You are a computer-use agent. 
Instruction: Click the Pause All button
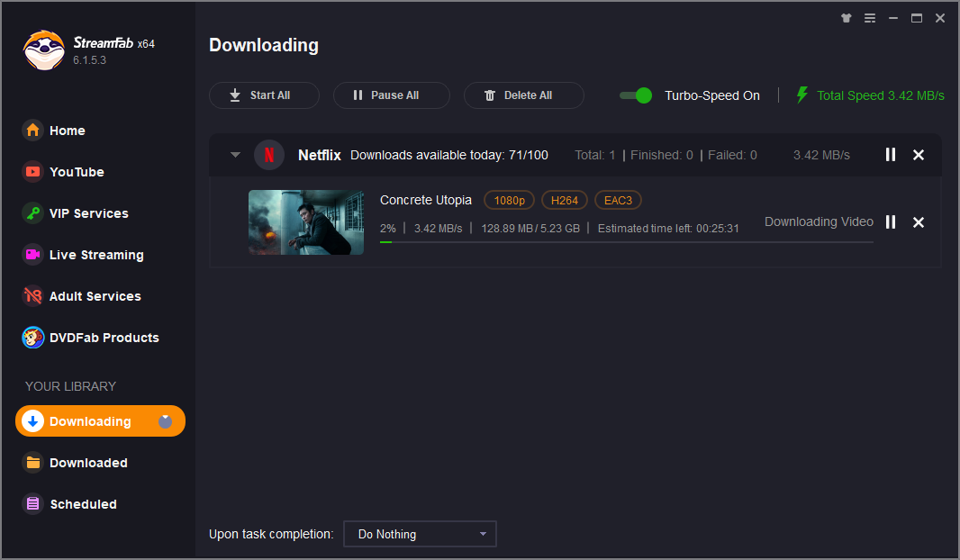point(391,95)
